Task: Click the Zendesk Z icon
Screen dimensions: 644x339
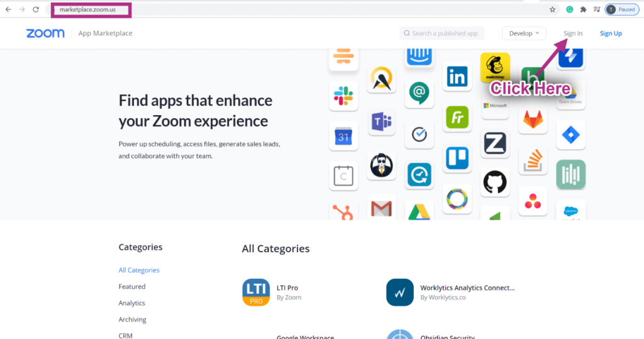Action: [495, 143]
